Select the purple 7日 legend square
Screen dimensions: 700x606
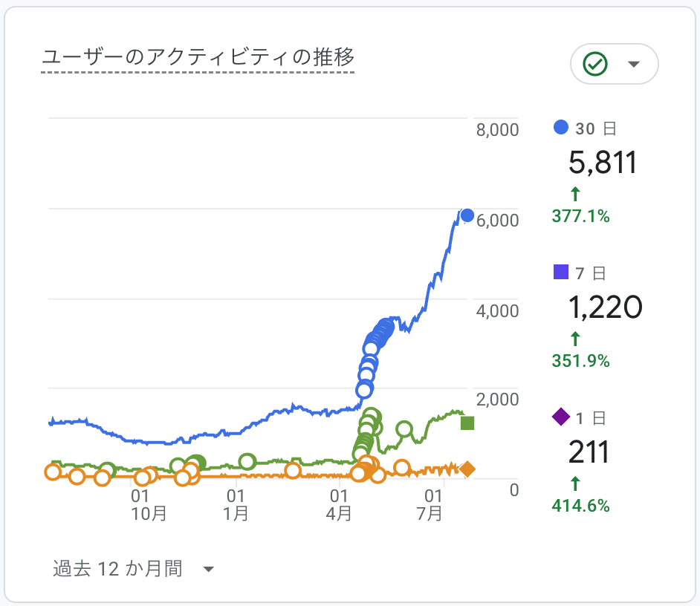click(x=561, y=273)
